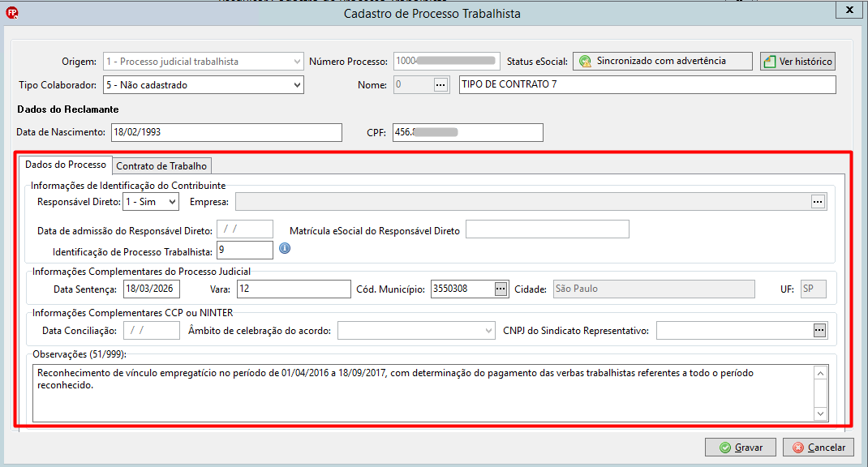
Task: Click the info icon beside Identificação de Processo
Action: (285, 248)
